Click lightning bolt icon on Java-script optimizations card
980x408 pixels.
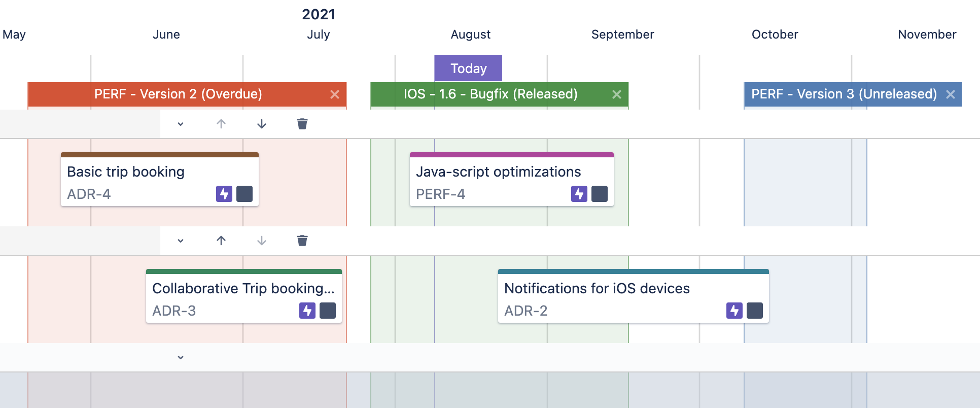(x=579, y=194)
